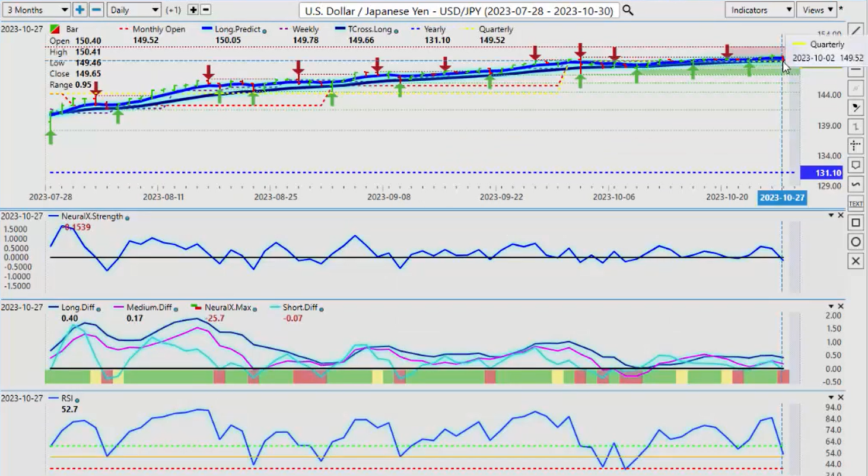Image resolution: width=868 pixels, height=476 pixels.
Task: Click the Weekly legend entry
Action: coord(298,29)
